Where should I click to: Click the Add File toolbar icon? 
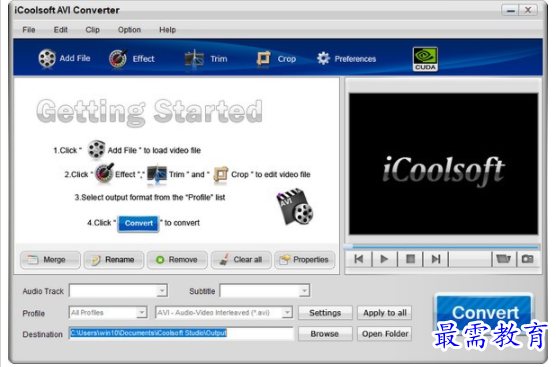(47, 59)
